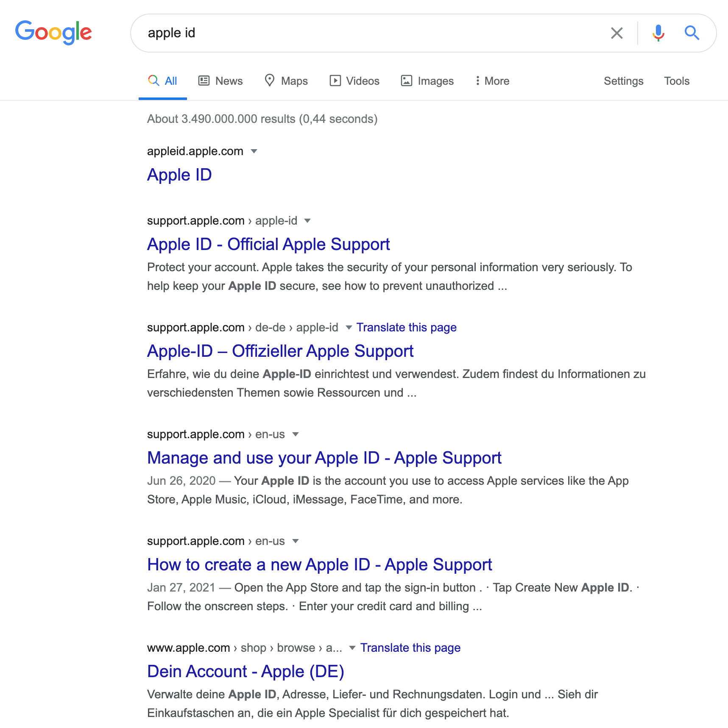Screen dimensions: 728x728
Task: Translate the Apple-ID Offizieller Support page
Action: point(406,328)
